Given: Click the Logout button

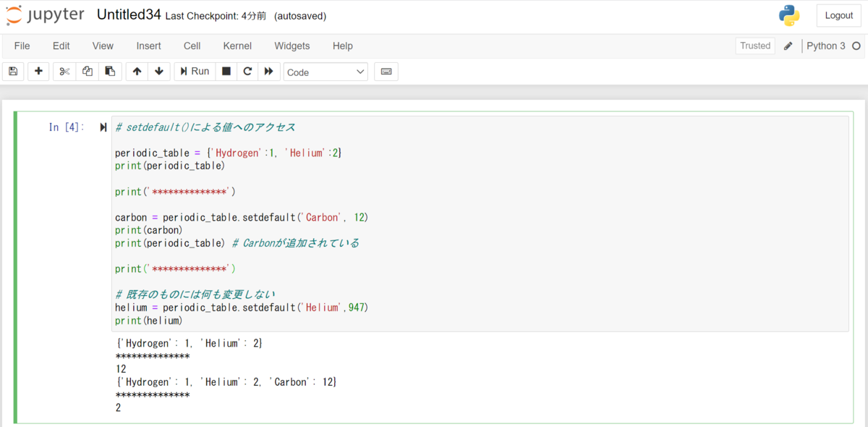Looking at the screenshot, I should 839,15.
